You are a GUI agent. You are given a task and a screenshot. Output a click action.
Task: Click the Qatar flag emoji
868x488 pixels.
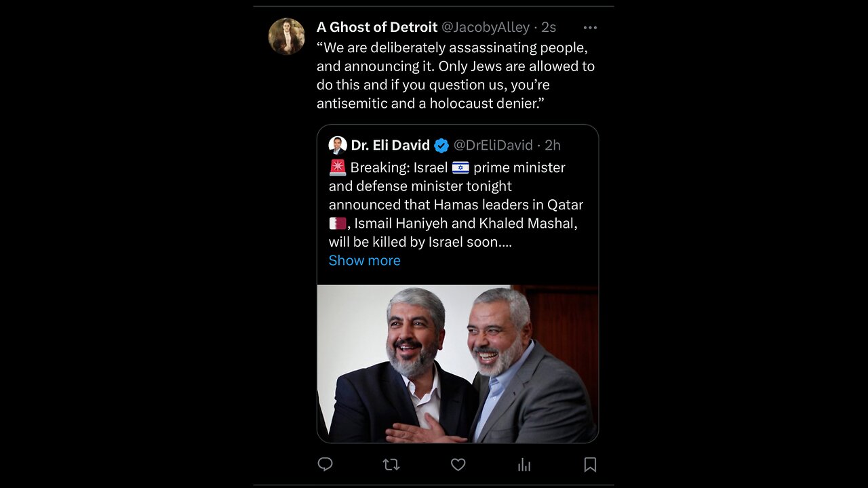point(338,223)
